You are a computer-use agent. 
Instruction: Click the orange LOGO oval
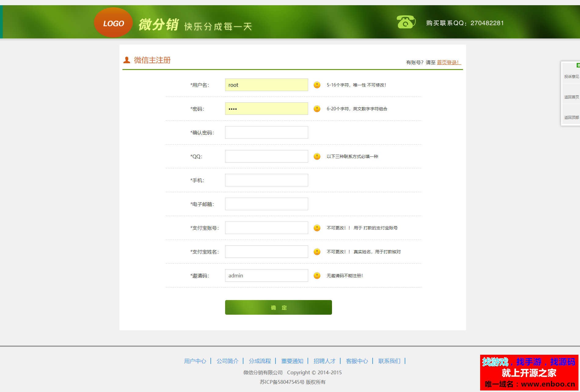pos(113,23)
